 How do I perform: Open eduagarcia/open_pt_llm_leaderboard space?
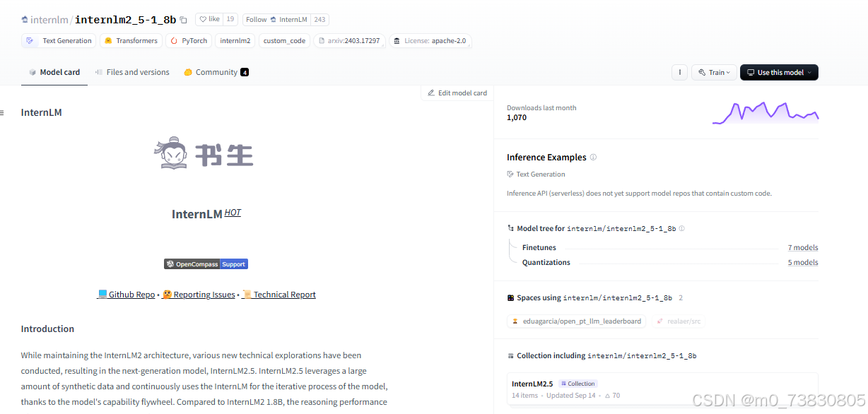click(576, 321)
